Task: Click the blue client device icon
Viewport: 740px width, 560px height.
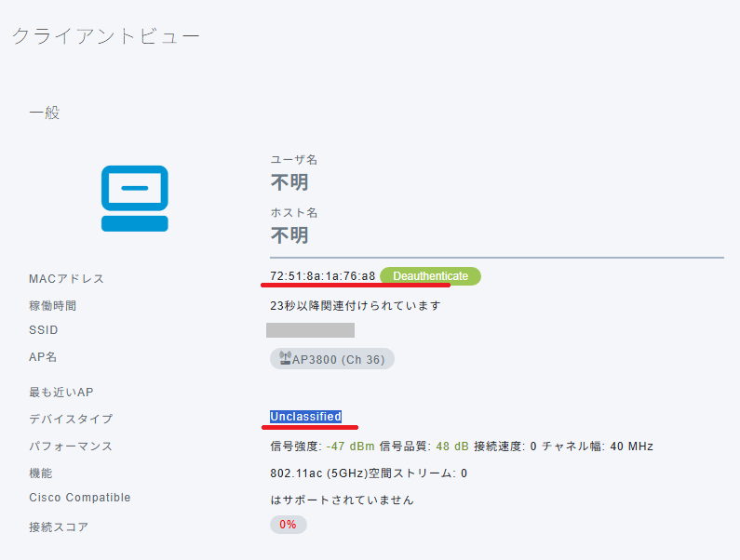Action: click(135, 198)
